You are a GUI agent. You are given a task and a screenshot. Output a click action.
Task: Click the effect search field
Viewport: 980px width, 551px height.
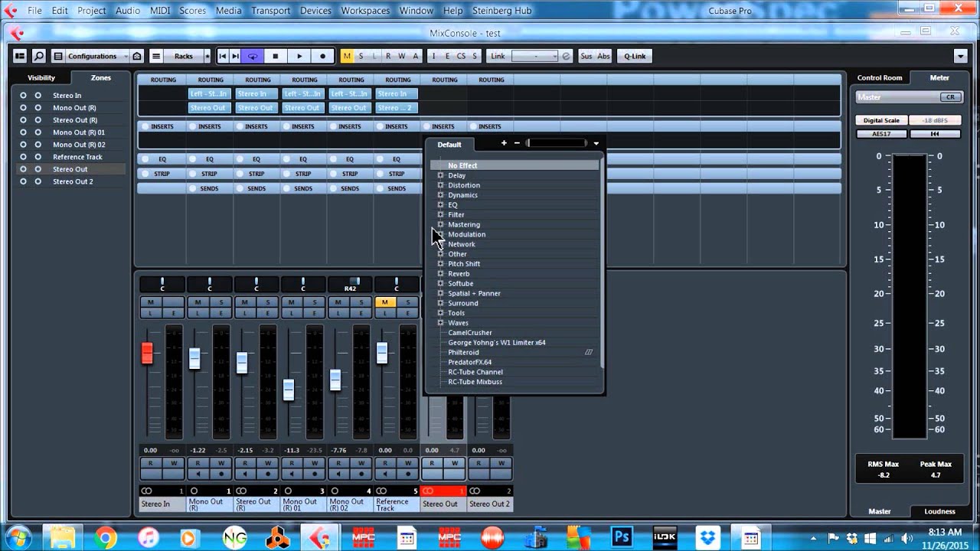pyautogui.click(x=557, y=143)
